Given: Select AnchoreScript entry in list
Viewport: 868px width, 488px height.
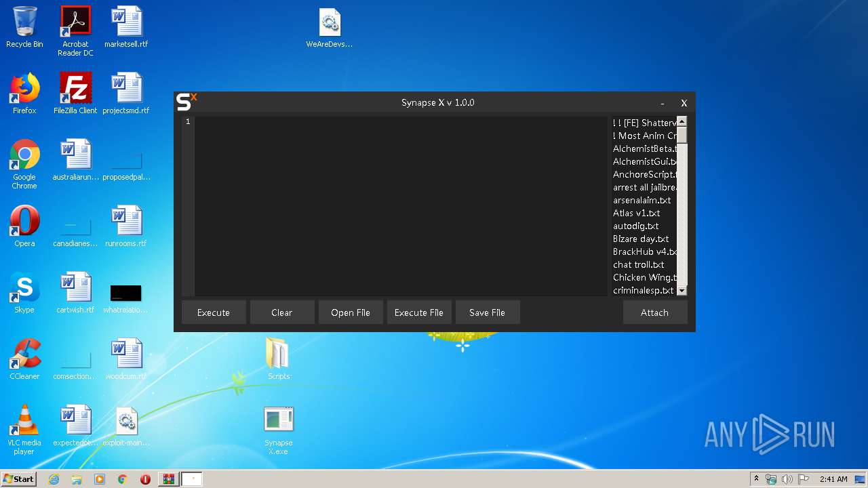Looking at the screenshot, I should click(x=644, y=174).
